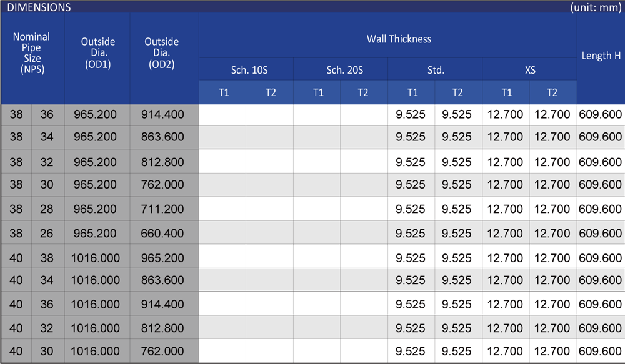Click T1 header under Sch. 10S
This screenshot has width=625, height=364.
pos(224,92)
